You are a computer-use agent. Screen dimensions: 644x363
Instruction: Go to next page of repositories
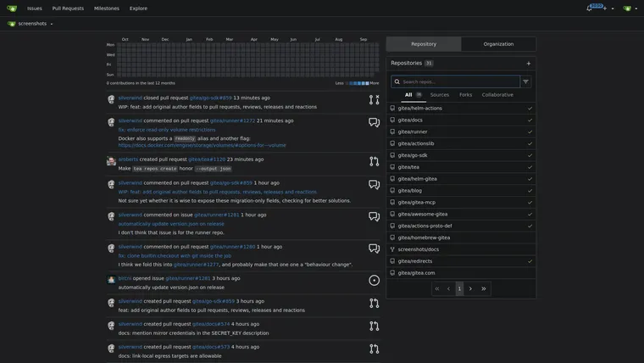(470, 288)
